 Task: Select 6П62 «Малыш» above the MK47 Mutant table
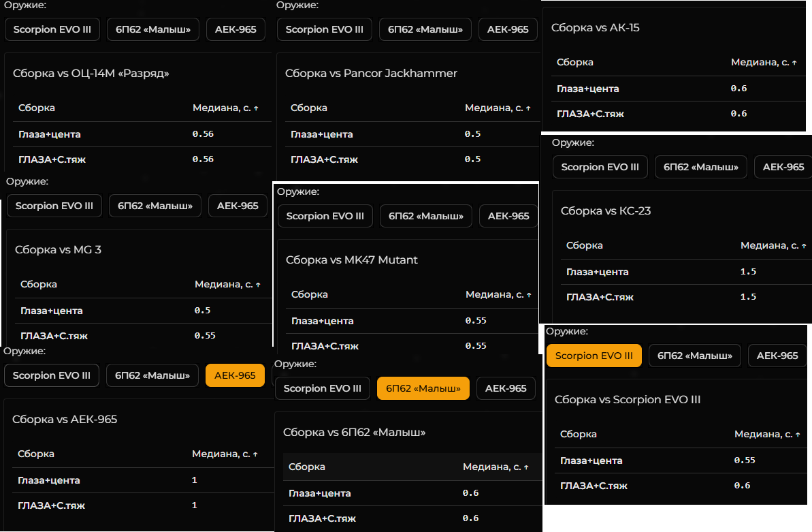click(426, 216)
